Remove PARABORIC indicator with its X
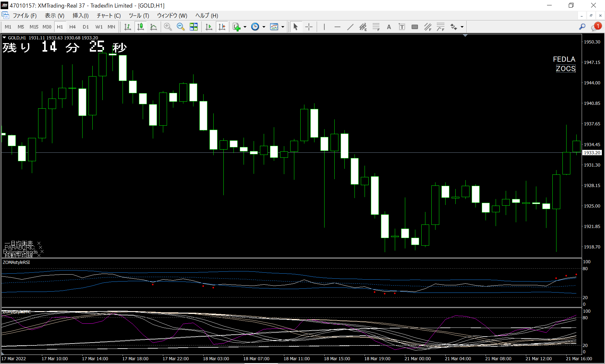 40,247
